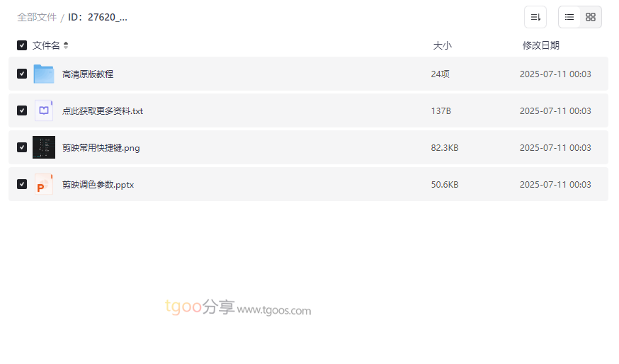This screenshot has height=364, width=619.
Task: Toggle the select-all checkbox
Action: pyautogui.click(x=22, y=45)
